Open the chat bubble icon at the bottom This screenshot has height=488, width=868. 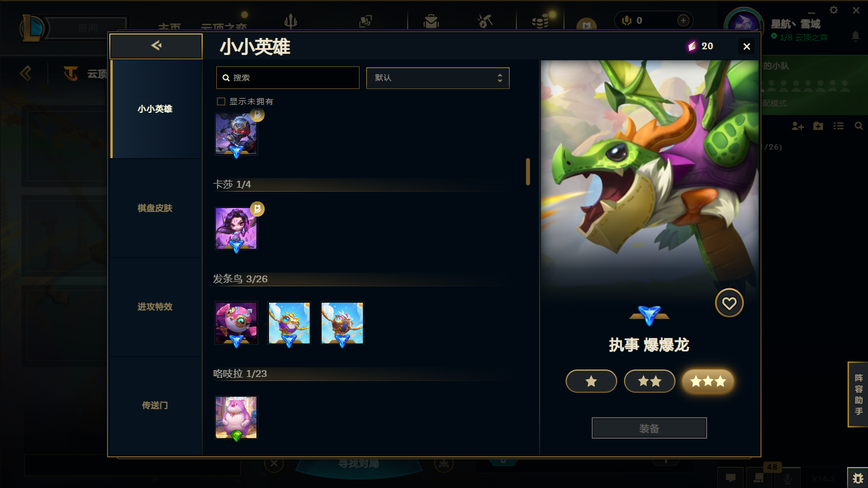(x=730, y=478)
